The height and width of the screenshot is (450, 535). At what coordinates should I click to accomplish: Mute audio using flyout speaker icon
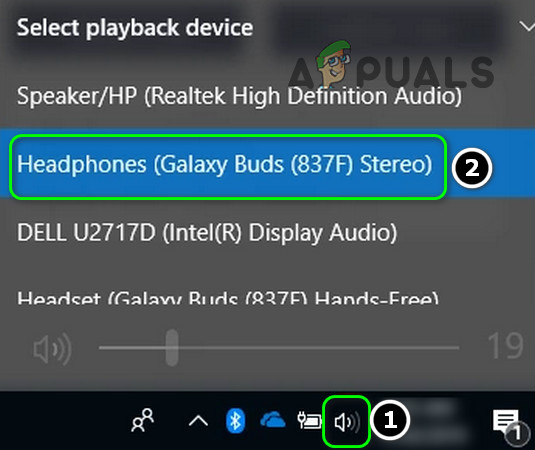52,348
